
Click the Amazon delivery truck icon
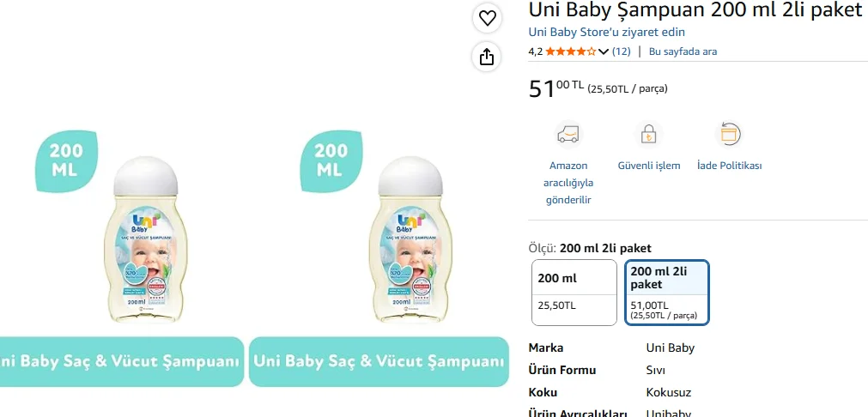pyautogui.click(x=568, y=135)
